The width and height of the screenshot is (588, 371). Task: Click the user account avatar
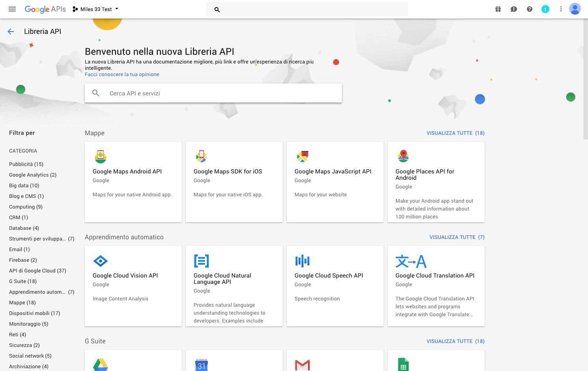pyautogui.click(x=575, y=9)
